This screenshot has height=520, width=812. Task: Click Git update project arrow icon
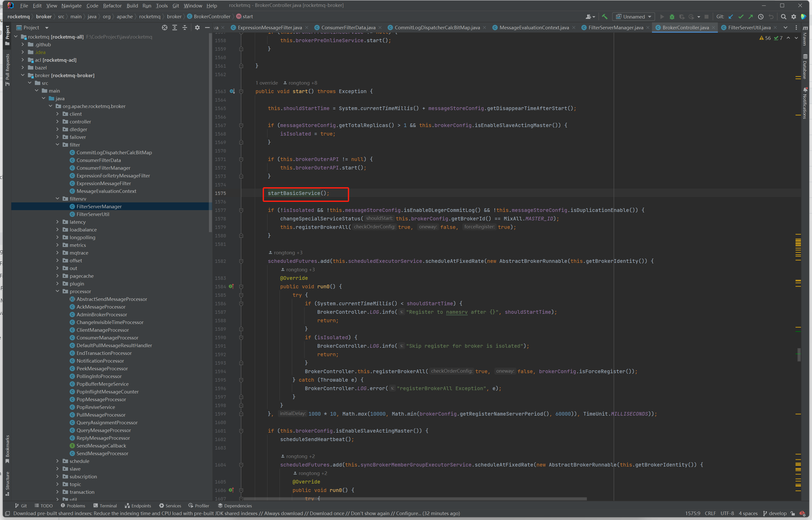(x=731, y=16)
